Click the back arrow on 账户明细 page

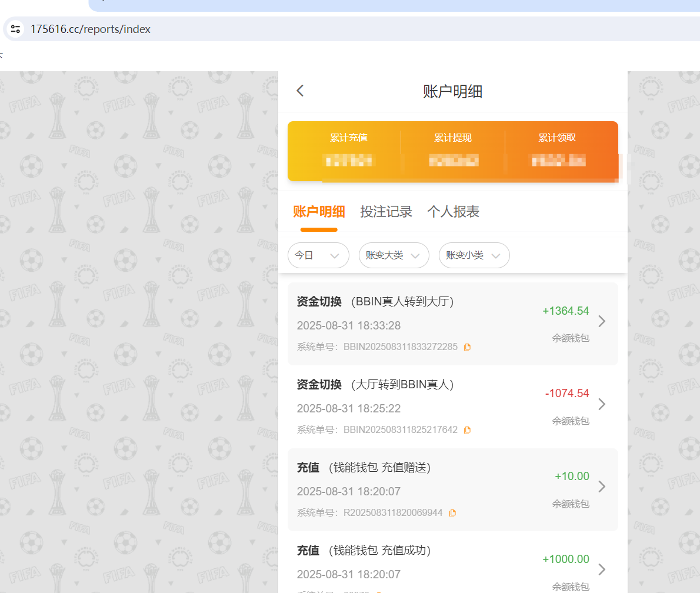point(300,91)
